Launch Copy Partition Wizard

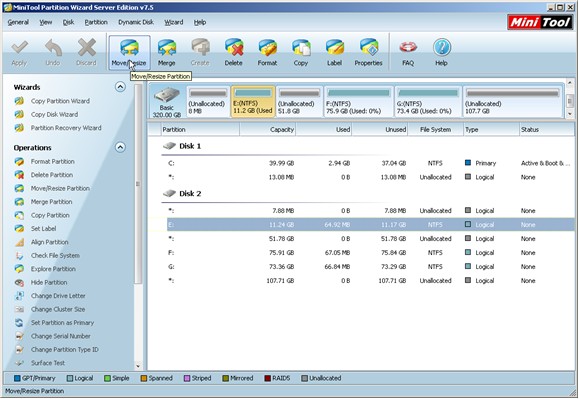coord(60,101)
